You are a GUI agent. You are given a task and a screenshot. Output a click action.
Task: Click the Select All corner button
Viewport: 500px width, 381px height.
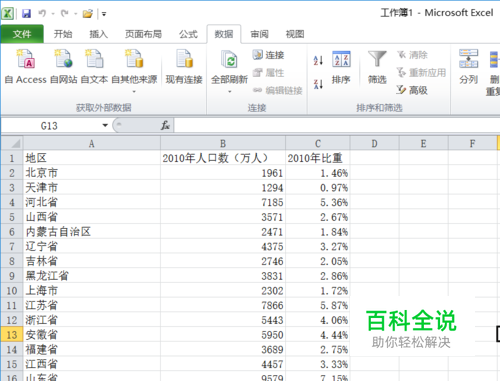12,143
